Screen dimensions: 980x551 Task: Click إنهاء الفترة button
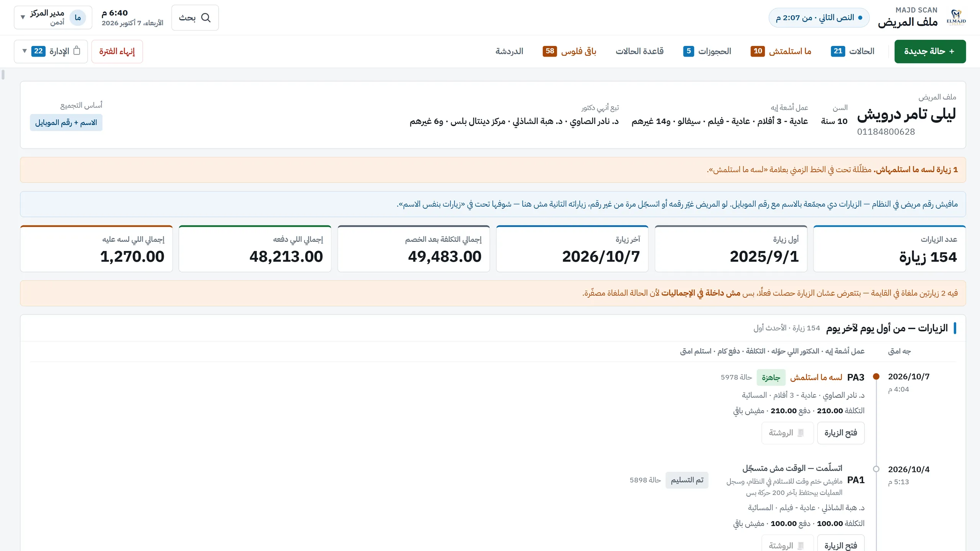pyautogui.click(x=117, y=51)
